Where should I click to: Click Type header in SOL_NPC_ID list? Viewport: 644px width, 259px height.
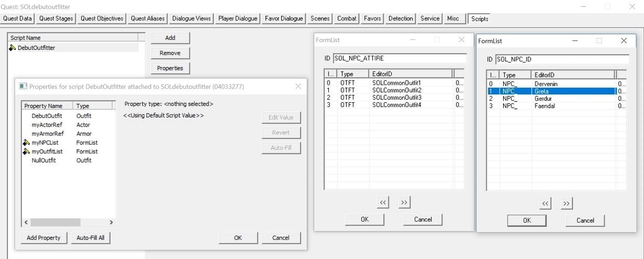[516, 75]
